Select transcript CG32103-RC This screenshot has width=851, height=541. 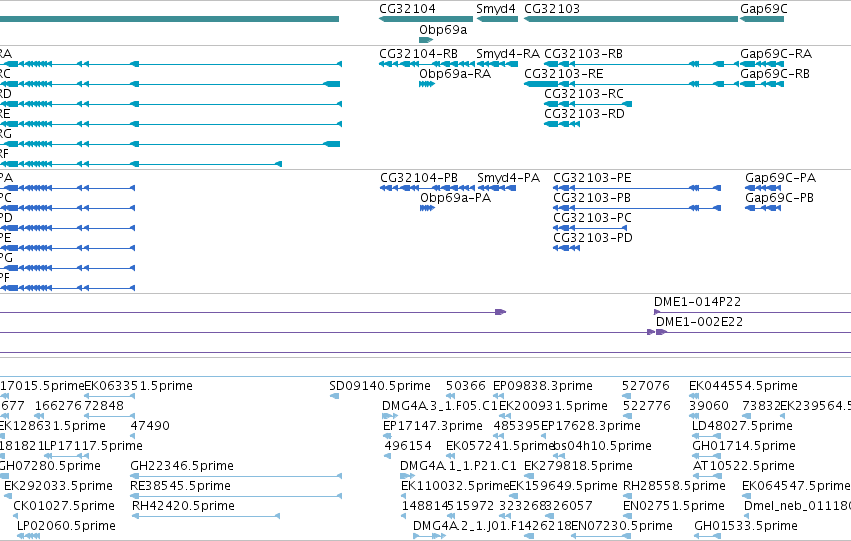point(588,104)
